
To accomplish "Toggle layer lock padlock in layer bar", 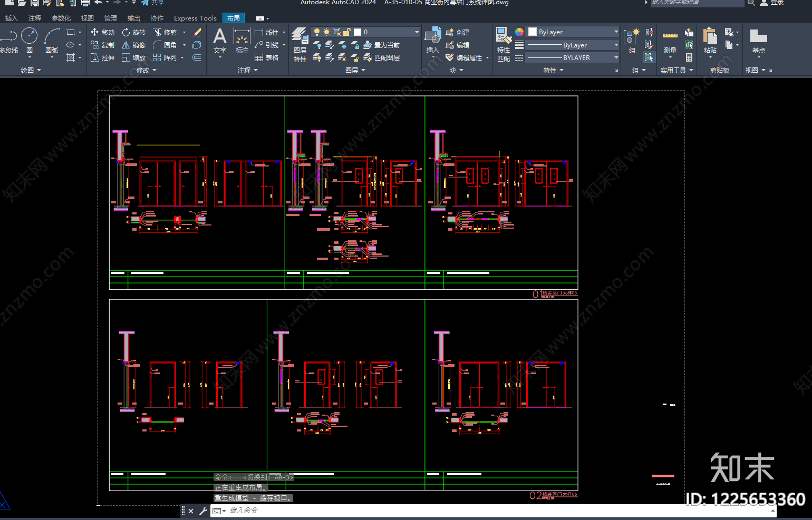I will coord(347,32).
